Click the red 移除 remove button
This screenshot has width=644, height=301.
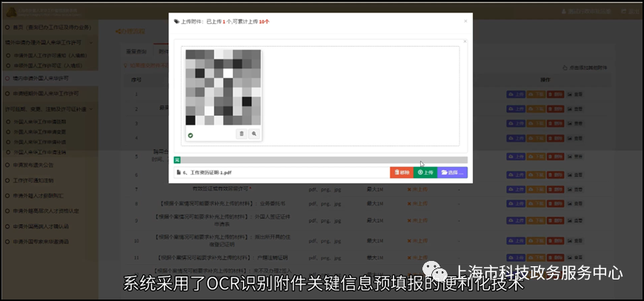coord(402,173)
